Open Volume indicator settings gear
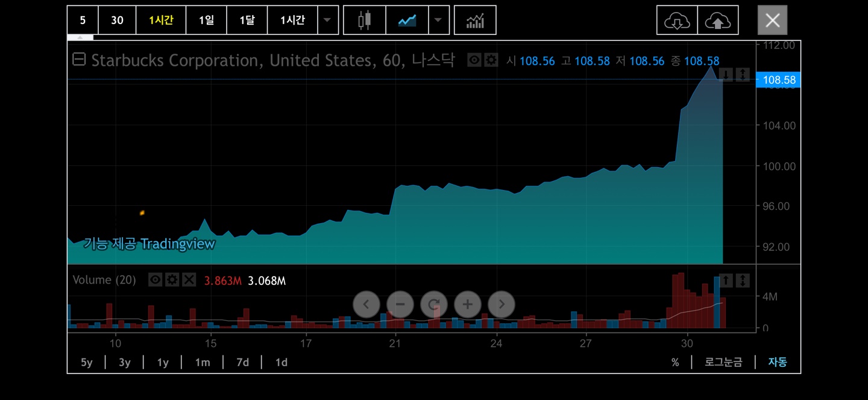Screen dimensions: 868x400 pos(172,280)
